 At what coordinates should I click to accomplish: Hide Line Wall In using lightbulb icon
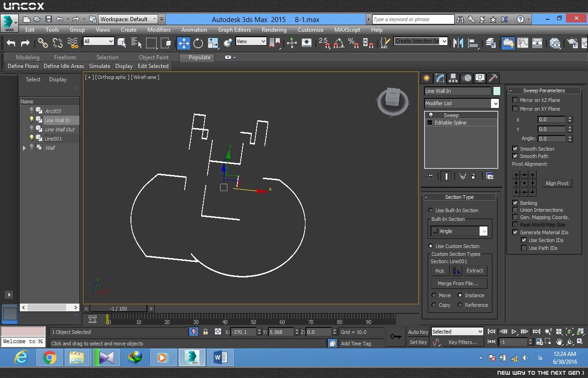click(32, 120)
